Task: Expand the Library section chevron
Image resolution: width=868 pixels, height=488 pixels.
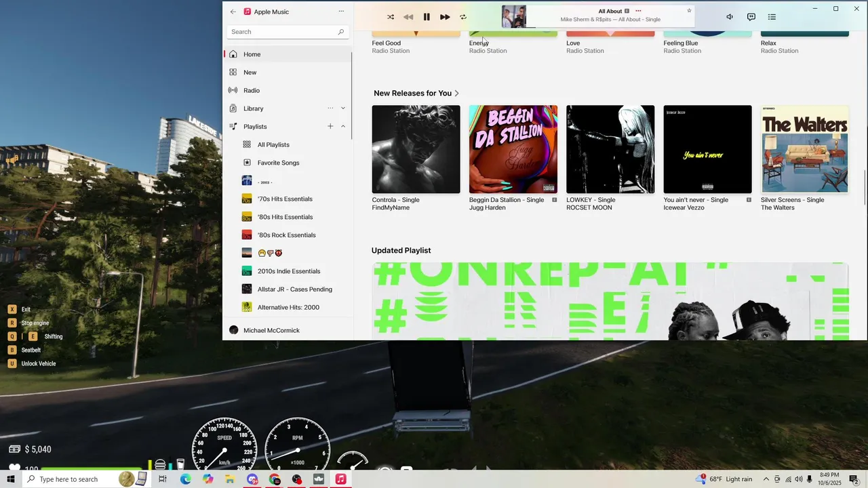Action: (x=343, y=108)
